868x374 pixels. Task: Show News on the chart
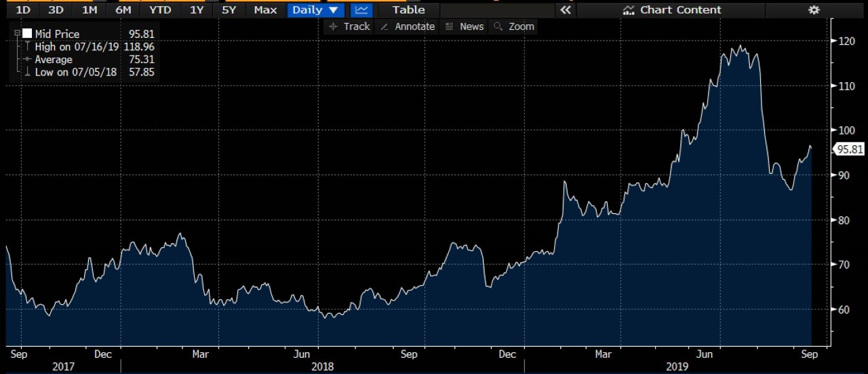465,26
